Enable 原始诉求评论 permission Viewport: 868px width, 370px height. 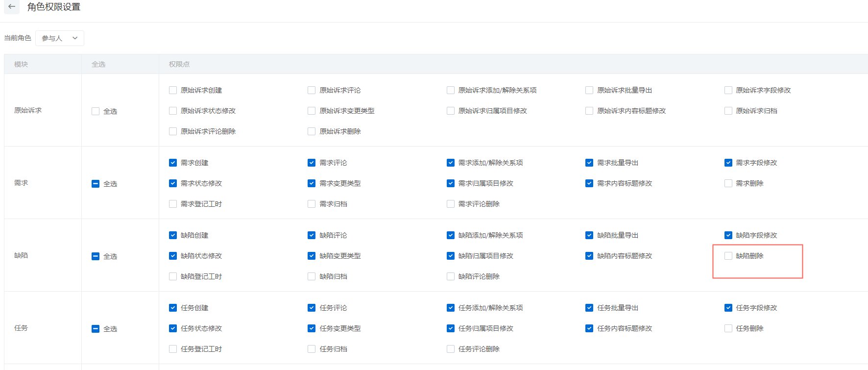point(312,90)
